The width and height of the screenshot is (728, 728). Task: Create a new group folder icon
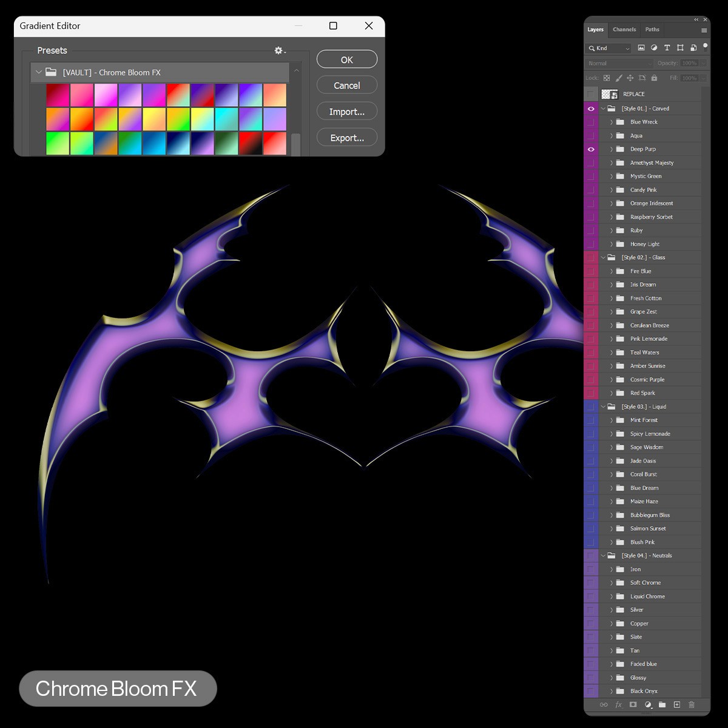tap(662, 705)
